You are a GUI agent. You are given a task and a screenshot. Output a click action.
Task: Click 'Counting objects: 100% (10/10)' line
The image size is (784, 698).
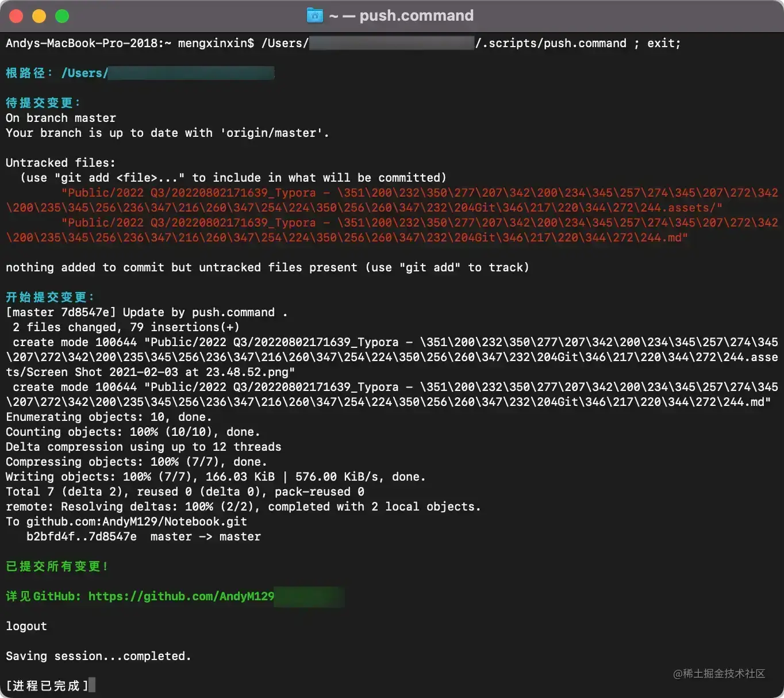(x=133, y=432)
